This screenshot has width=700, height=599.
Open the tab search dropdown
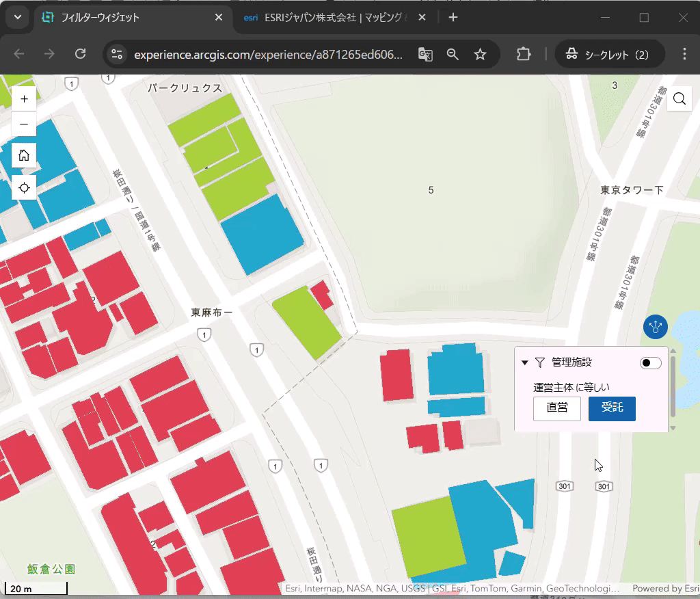pyautogui.click(x=17, y=18)
